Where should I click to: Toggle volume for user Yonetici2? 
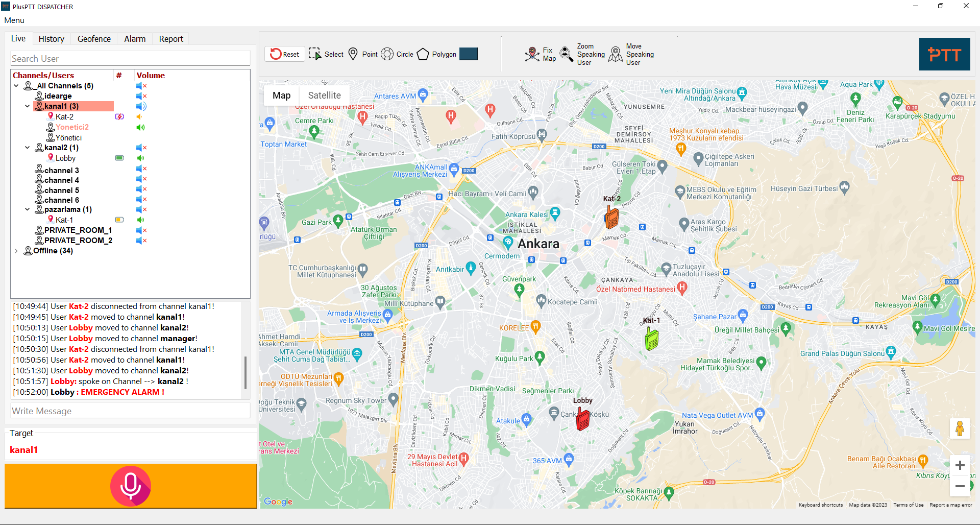coord(141,127)
